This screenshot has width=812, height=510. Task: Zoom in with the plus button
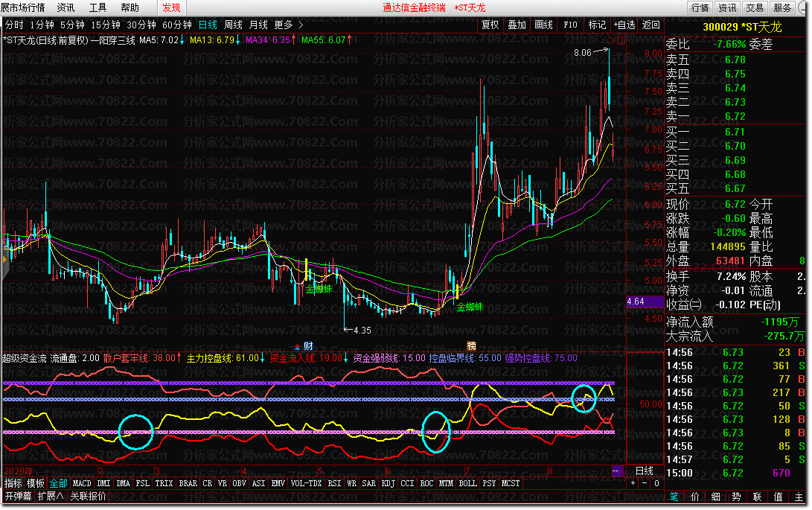coord(633,483)
